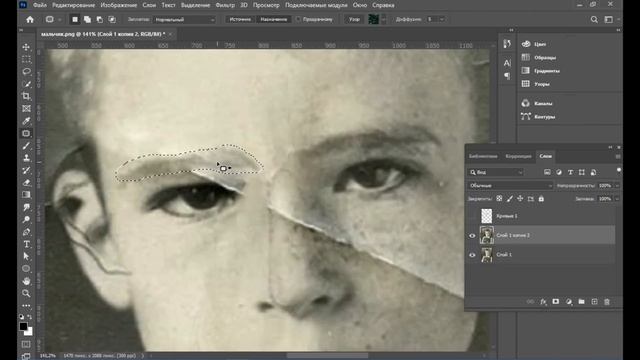Screen dimensions: 640x360
Task: Select the Move tool
Action: point(26,47)
